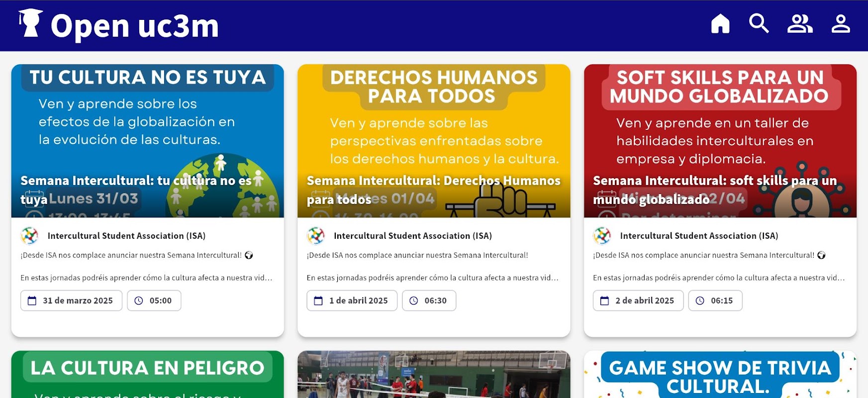Viewport: 868px width, 398px height.
Task: Select the 2 de abril 2025 date chip
Action: tap(638, 300)
